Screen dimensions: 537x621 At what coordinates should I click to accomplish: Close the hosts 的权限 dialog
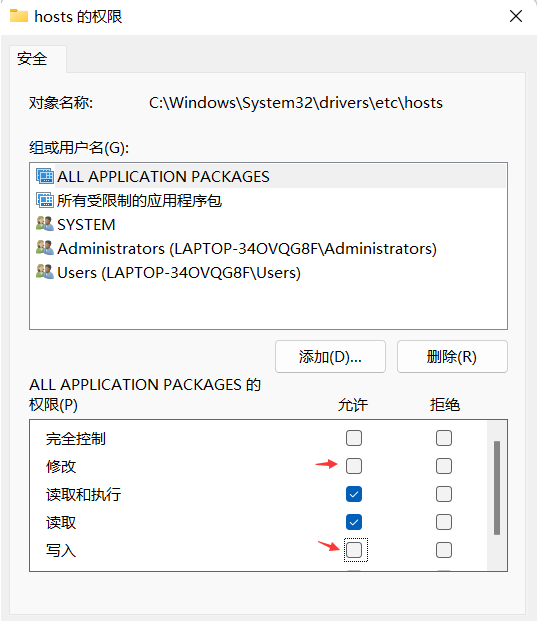point(516,16)
